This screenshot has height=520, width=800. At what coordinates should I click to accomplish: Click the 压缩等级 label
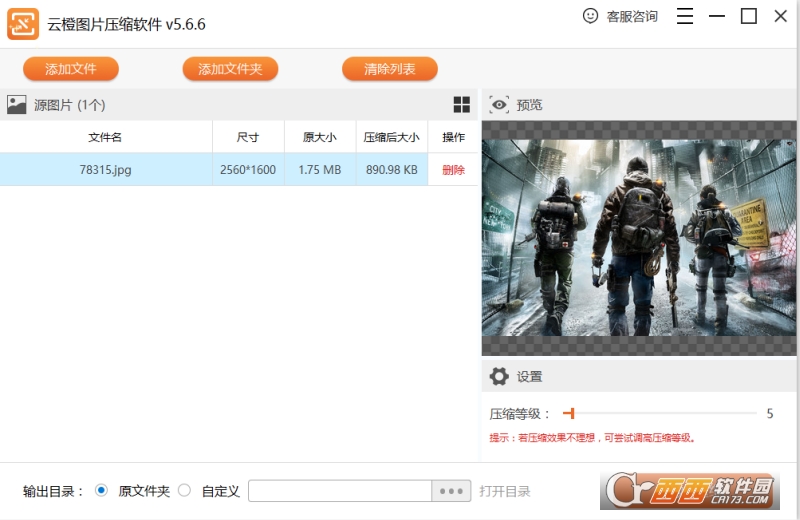tap(519, 414)
